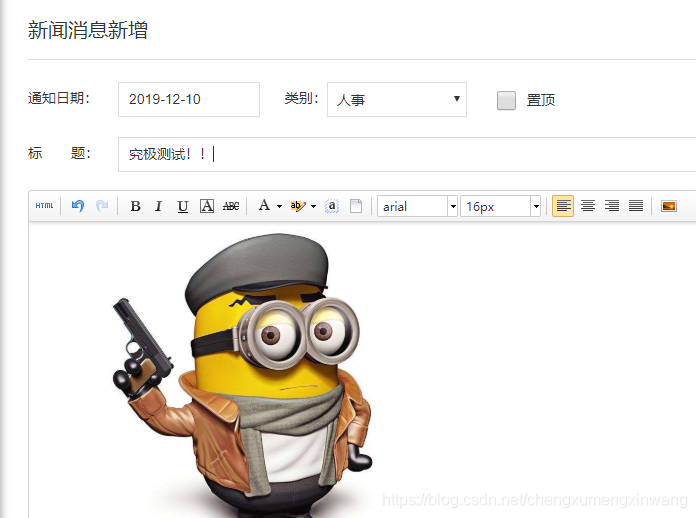Toggle underline formatting

(182, 206)
